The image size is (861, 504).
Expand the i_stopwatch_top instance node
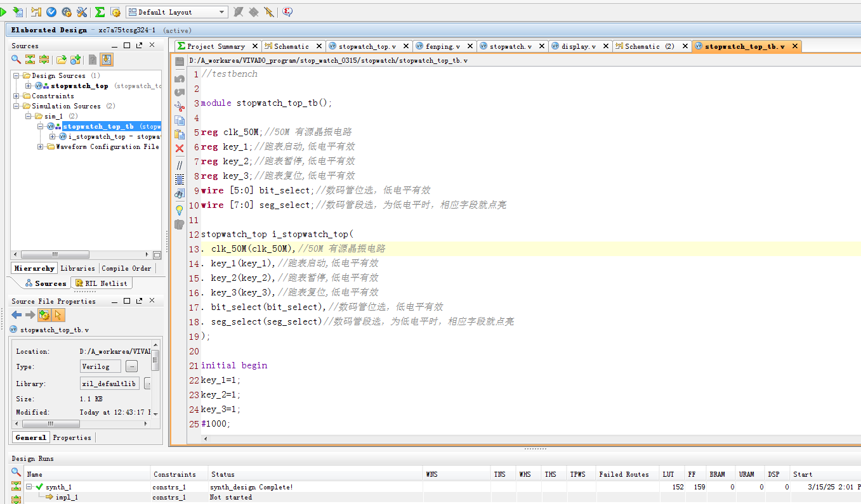[53, 137]
